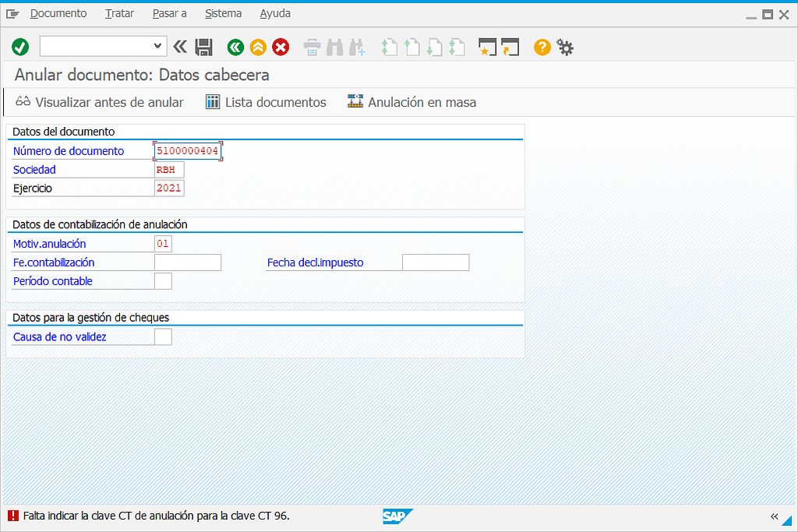The width and height of the screenshot is (798, 532).
Task: Click the green Enter checkmark icon
Action: [x=20, y=48]
